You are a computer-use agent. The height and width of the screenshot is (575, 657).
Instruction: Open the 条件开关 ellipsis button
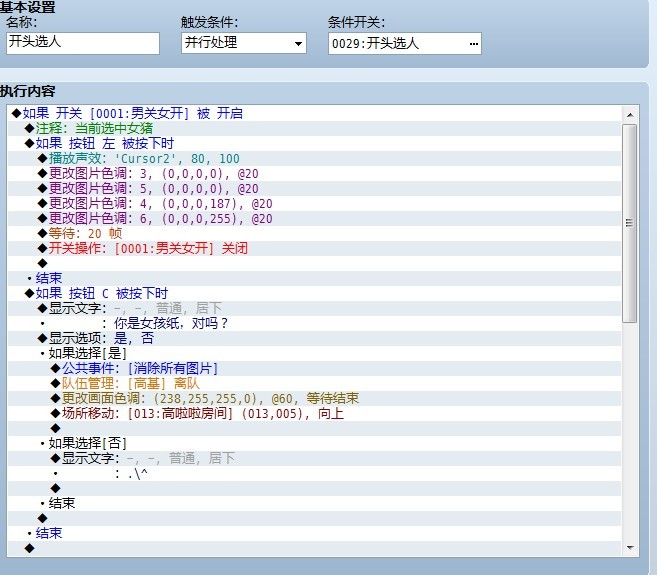[x=473, y=44]
